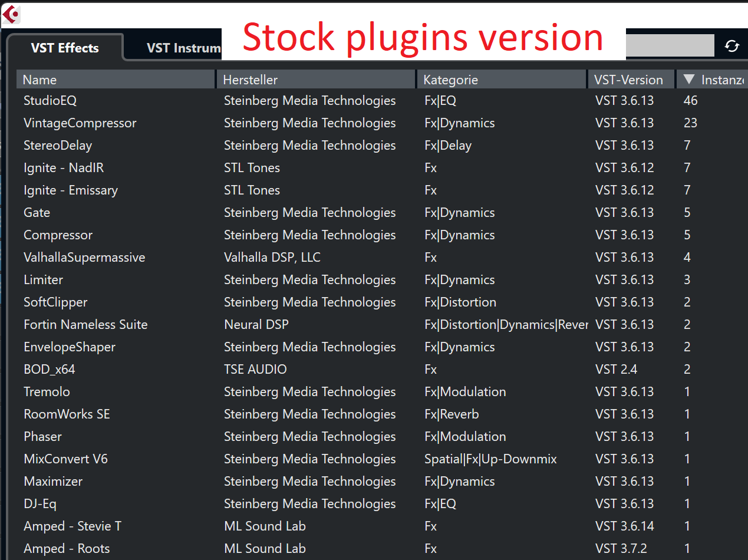Viewport: 748px width, 560px height.
Task: Open the VST Instruments tab
Action: pos(183,48)
